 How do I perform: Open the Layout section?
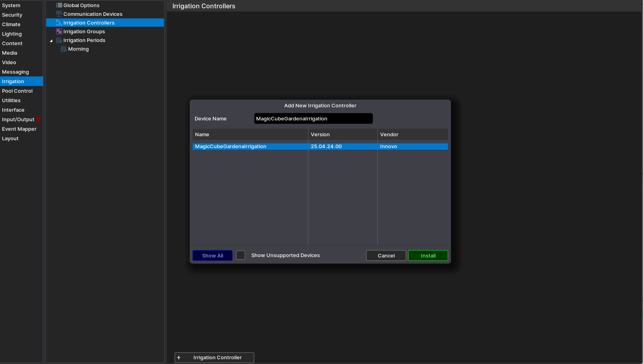click(21, 138)
